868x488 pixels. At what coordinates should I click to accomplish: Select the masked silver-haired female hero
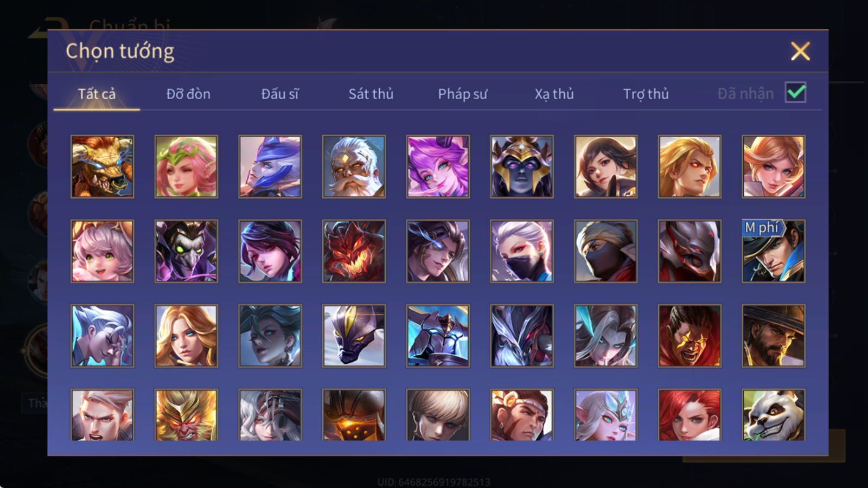click(522, 251)
